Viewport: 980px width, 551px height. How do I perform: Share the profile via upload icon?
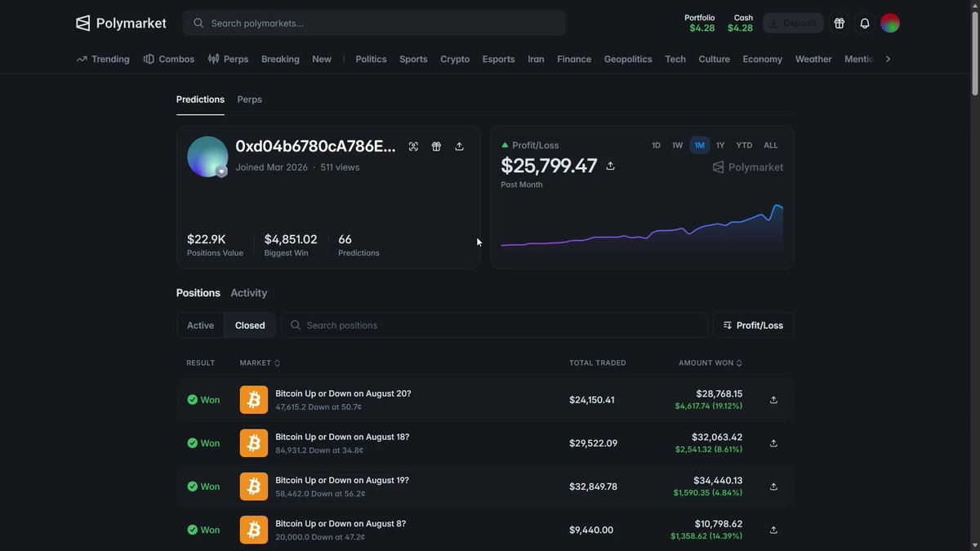coord(459,146)
